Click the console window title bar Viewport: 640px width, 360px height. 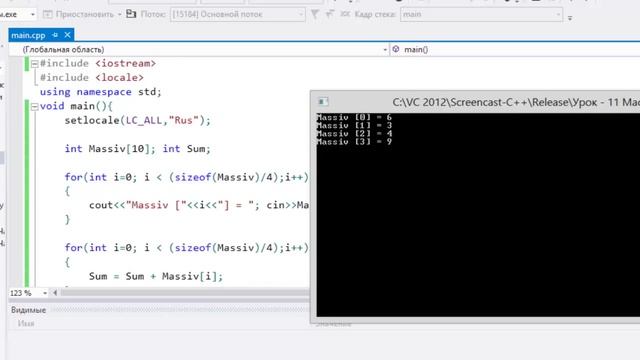click(475, 102)
